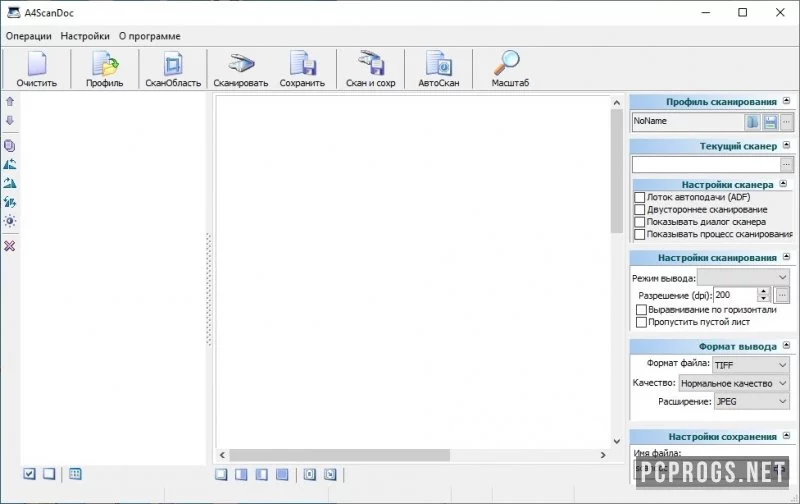Select the СканОбласть tool
Screen dimensions: 800x504
click(x=173, y=69)
